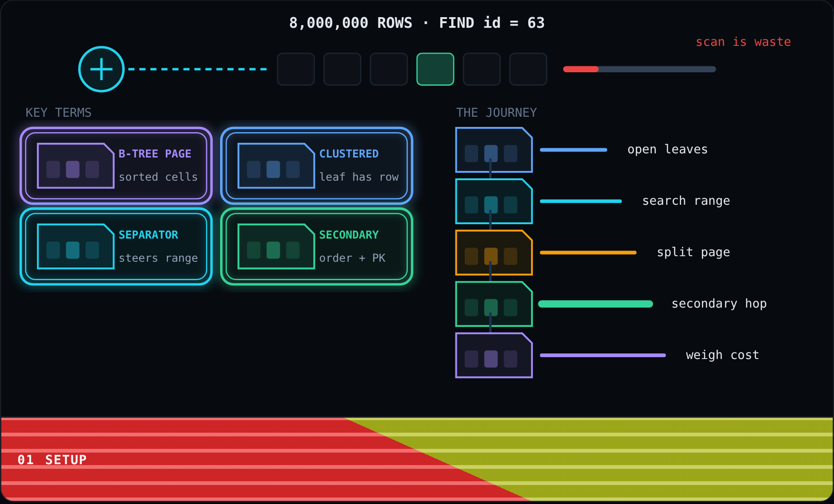The height and width of the screenshot is (504, 834).
Task: Click the last empty page slot
Action: (528, 69)
